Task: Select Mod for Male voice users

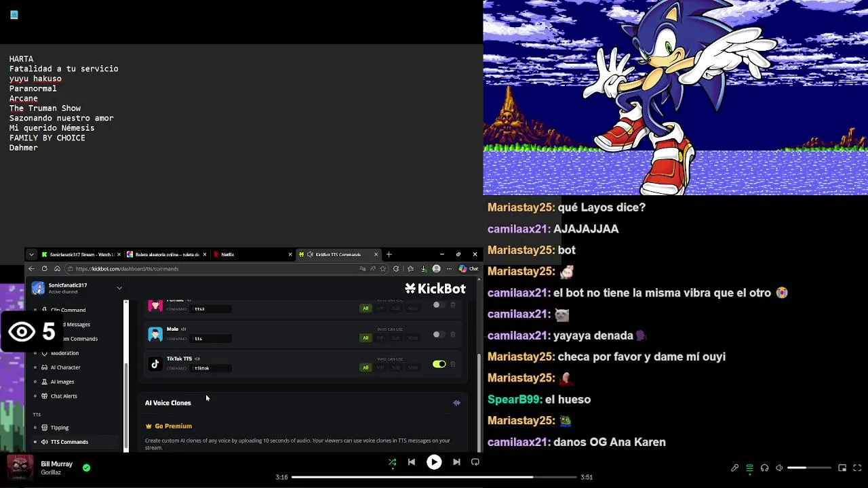Action: point(412,338)
